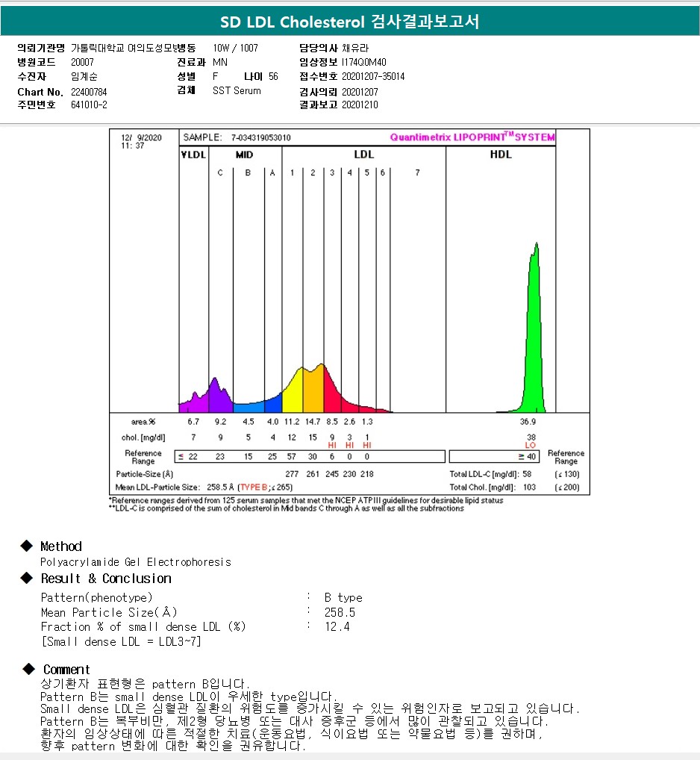Click the 'Result & Conclusion' heading

pos(106,579)
